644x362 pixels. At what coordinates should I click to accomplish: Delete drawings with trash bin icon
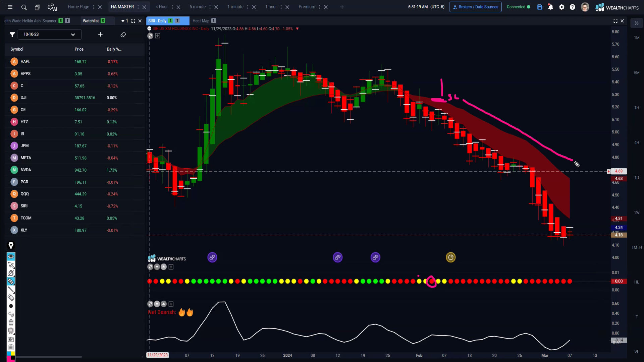pos(11,322)
